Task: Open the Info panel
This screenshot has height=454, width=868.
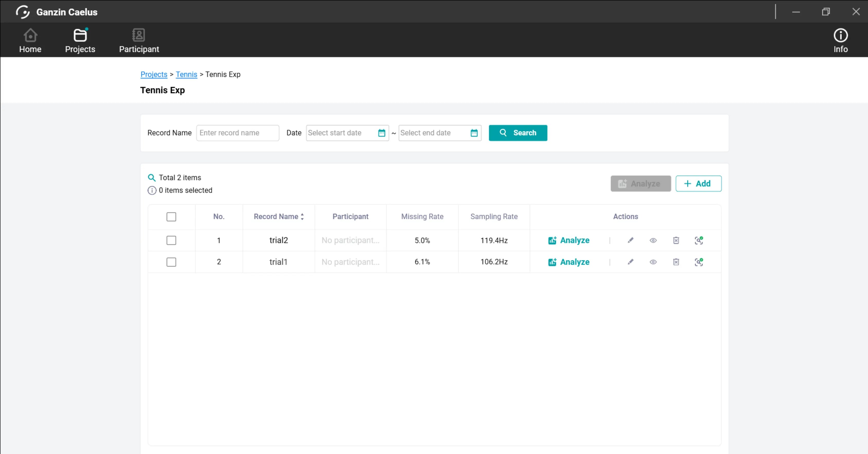Action: point(840,40)
